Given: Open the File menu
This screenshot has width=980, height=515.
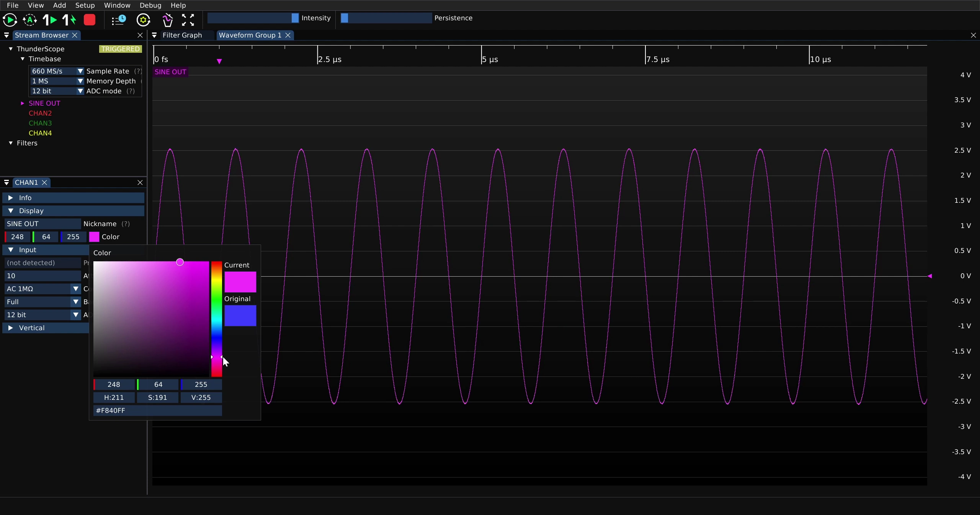Looking at the screenshot, I should pos(13,5).
